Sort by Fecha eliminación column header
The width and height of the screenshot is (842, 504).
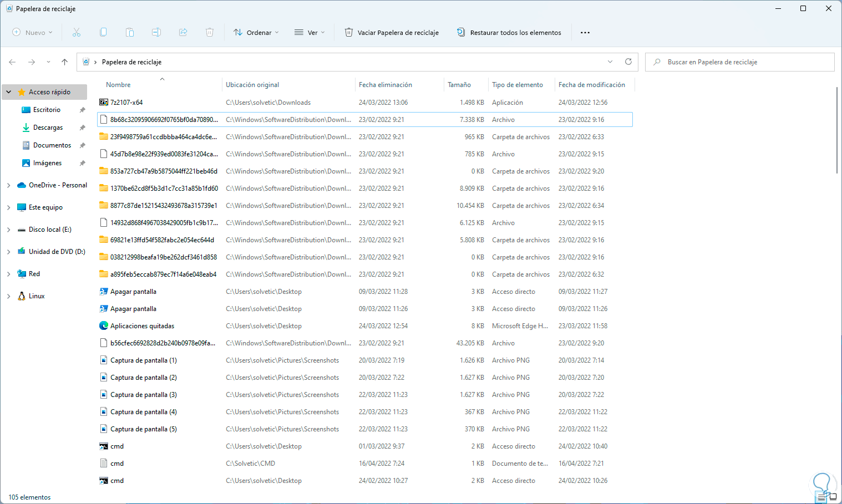coord(386,85)
